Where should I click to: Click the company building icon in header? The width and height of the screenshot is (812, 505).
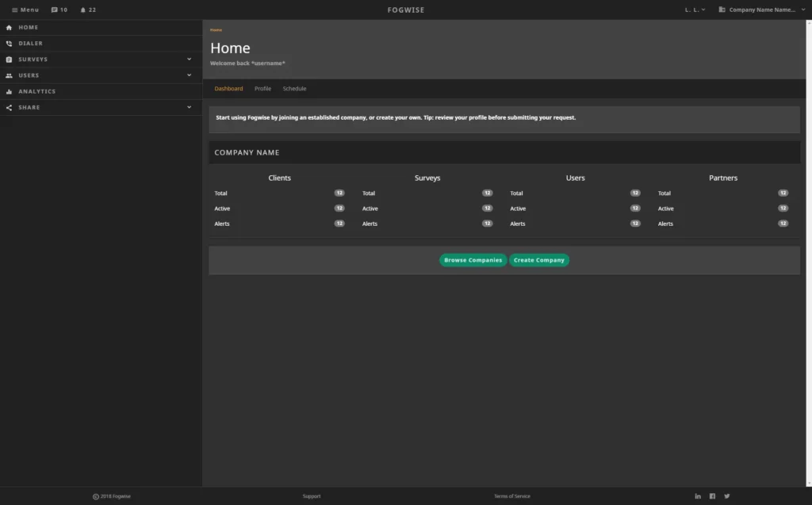(722, 10)
